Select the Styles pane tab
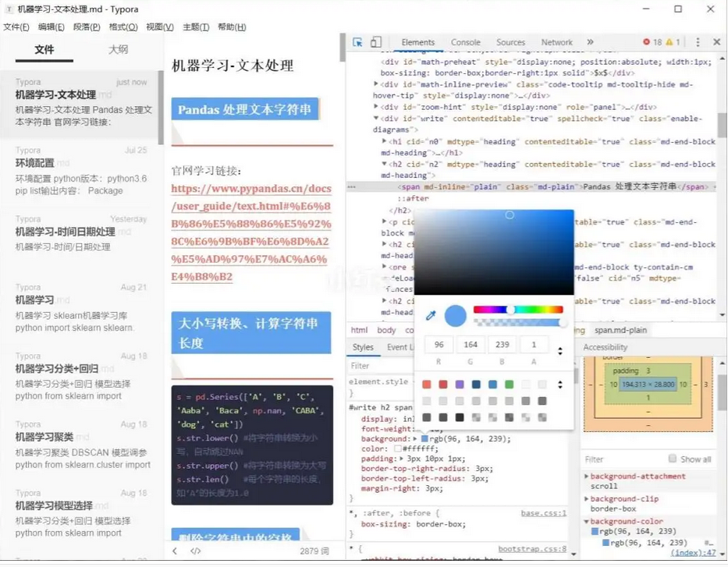The image size is (728, 567). point(363,347)
